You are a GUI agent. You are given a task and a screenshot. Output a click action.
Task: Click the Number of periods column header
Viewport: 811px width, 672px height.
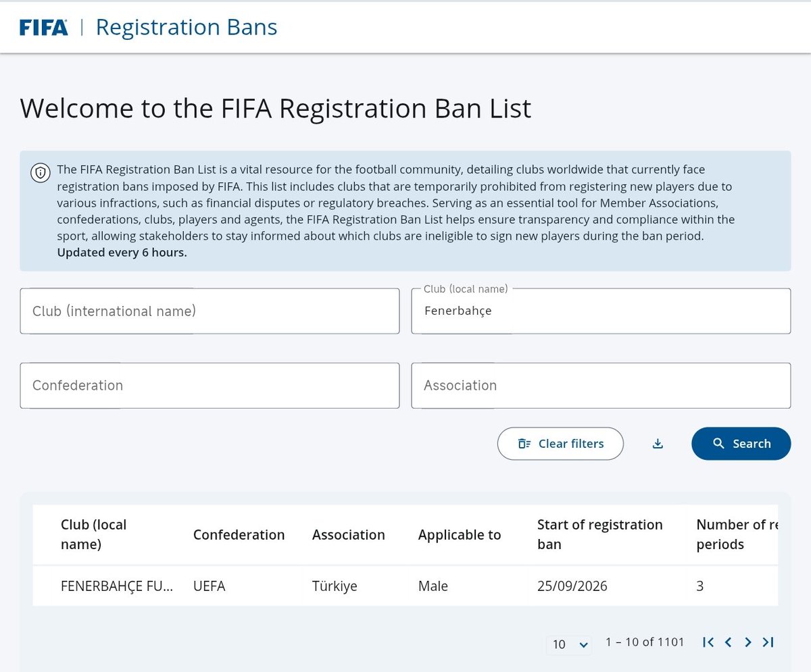tap(737, 534)
